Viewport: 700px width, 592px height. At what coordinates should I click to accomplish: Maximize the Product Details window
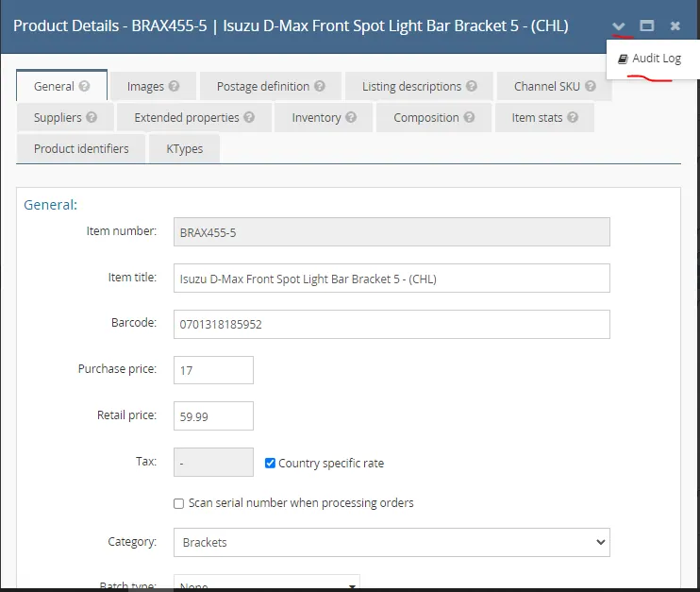point(647,25)
